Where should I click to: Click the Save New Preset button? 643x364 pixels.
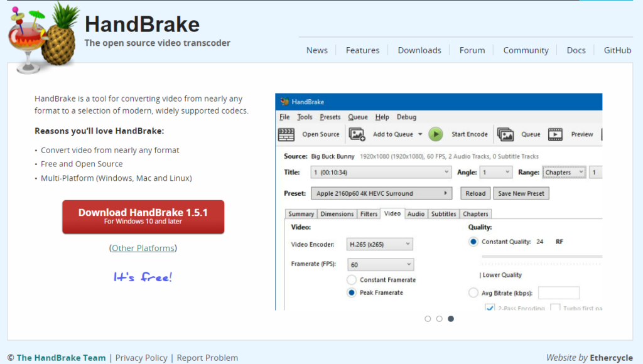(521, 193)
